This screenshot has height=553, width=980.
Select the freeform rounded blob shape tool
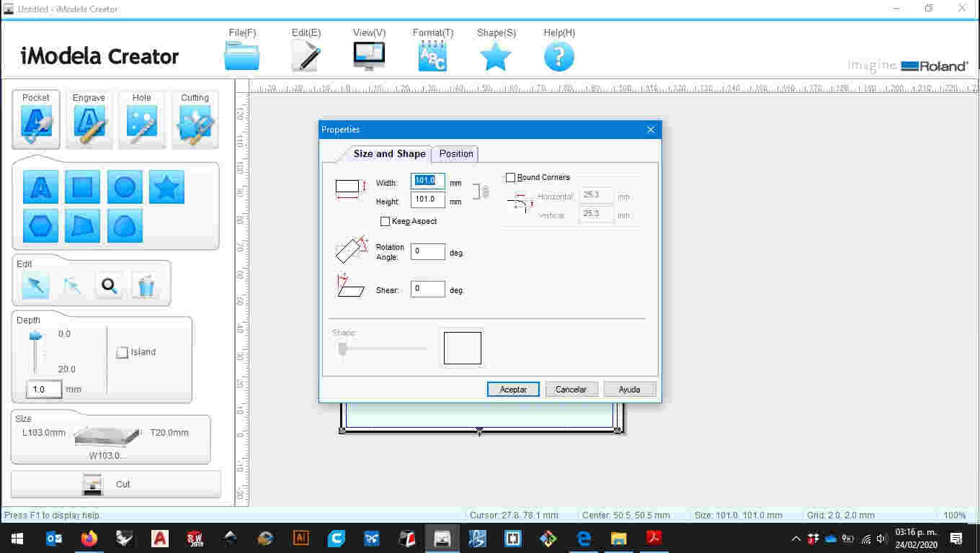coord(125,226)
